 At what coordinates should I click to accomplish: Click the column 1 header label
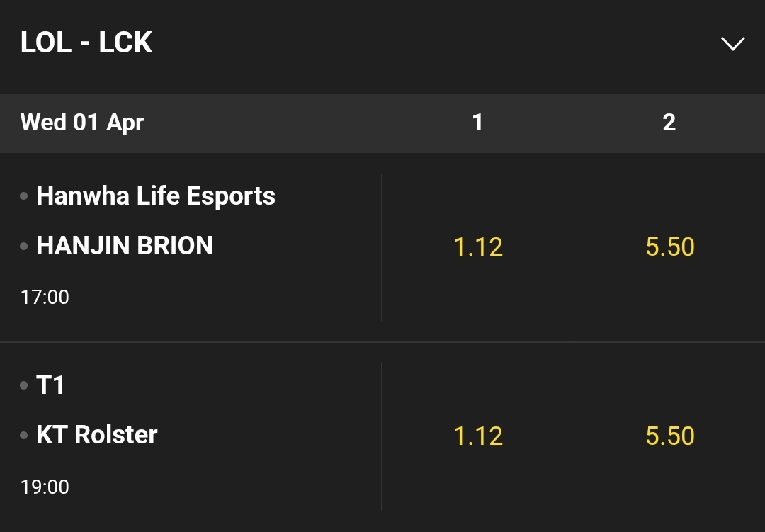tap(477, 123)
